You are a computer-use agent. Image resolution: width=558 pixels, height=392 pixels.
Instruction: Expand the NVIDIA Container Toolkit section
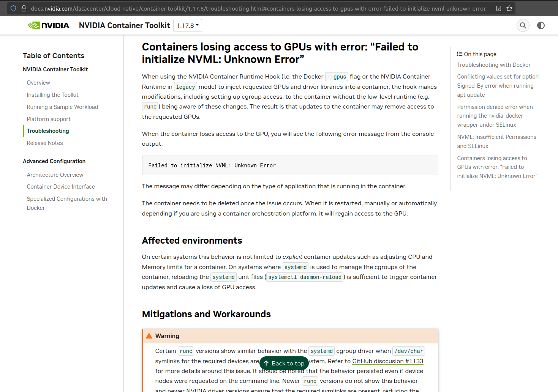55,69
